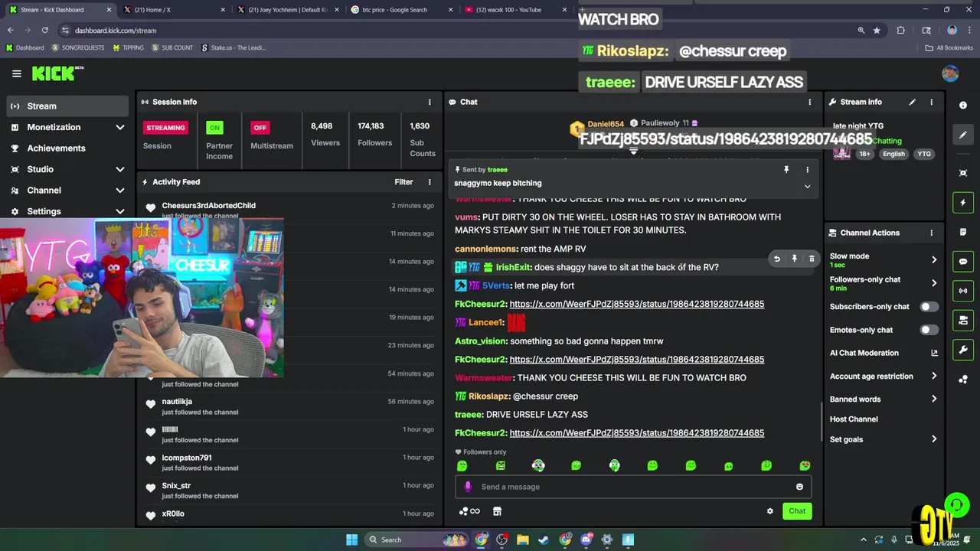980x551 pixels.
Task: Toggle Emotes-only chat switch
Action: (929, 330)
